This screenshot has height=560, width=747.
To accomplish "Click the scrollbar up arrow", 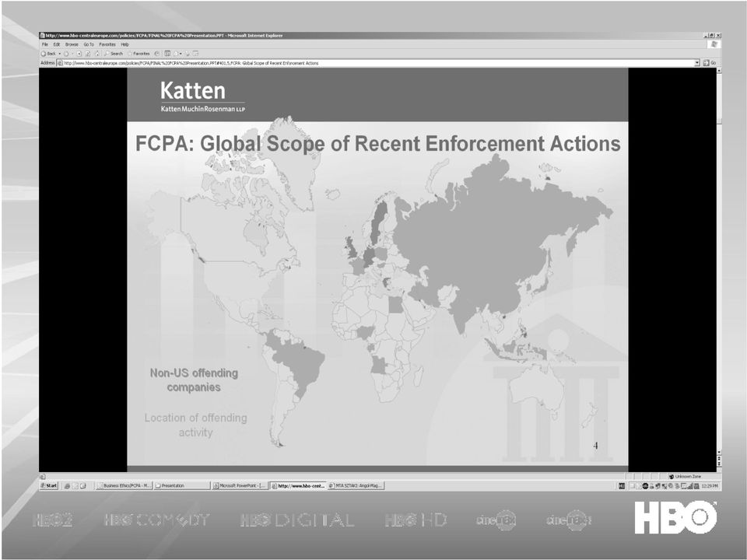I will point(719,71).
